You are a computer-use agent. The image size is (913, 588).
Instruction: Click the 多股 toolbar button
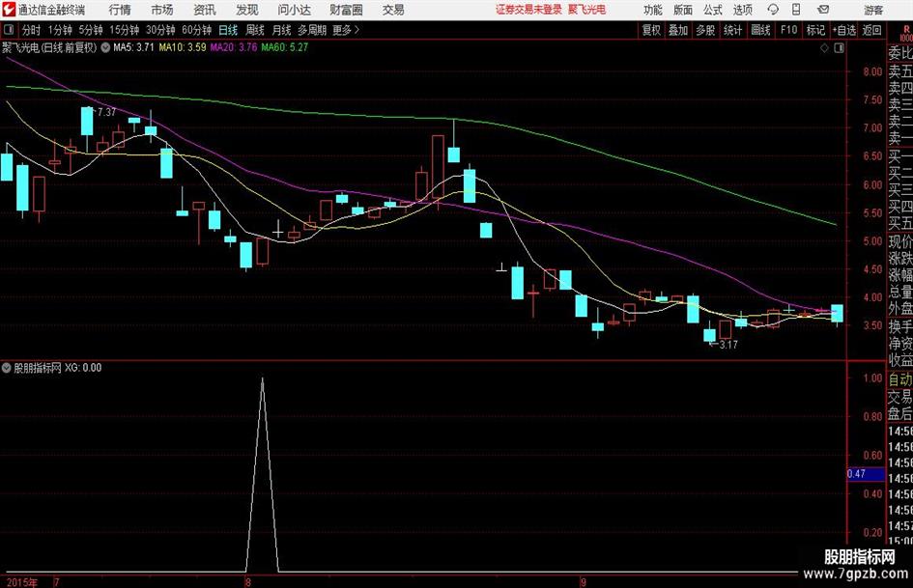coord(705,30)
